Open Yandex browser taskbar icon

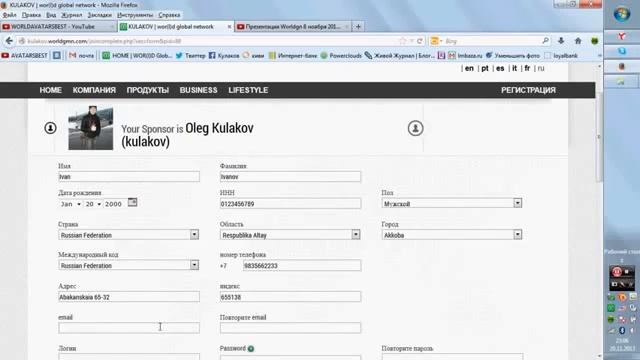pyautogui.click(x=621, y=36)
